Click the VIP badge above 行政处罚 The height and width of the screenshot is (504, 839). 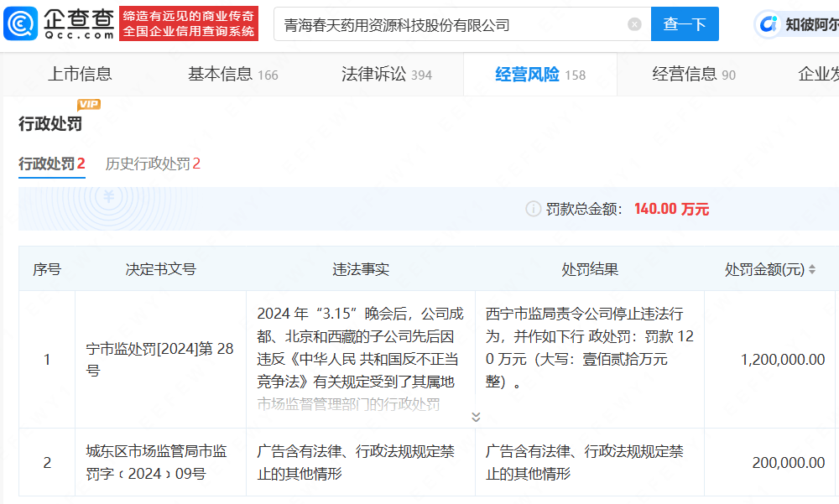(89, 104)
